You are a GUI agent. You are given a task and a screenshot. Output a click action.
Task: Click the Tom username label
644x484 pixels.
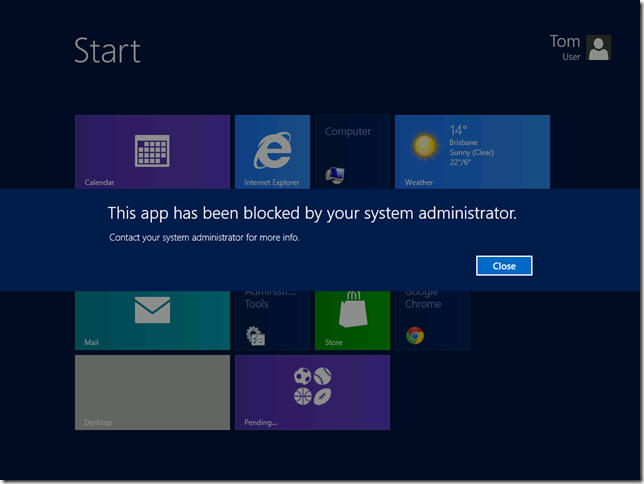tap(565, 41)
